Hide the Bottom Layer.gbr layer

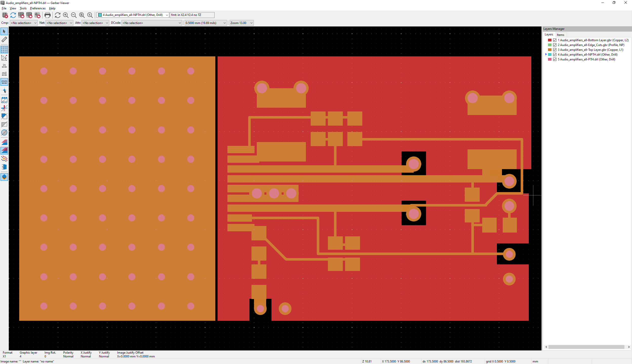pyautogui.click(x=555, y=40)
